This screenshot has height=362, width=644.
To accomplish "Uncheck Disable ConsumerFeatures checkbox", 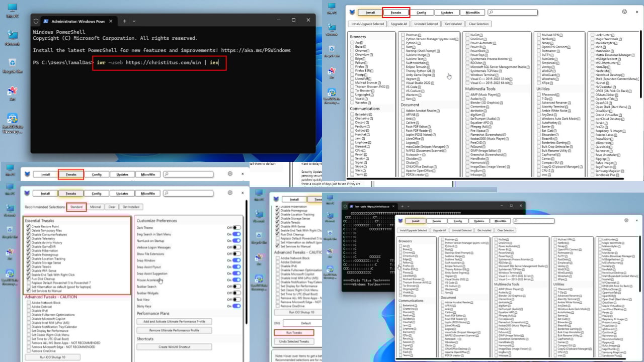I will pyautogui.click(x=29, y=235).
